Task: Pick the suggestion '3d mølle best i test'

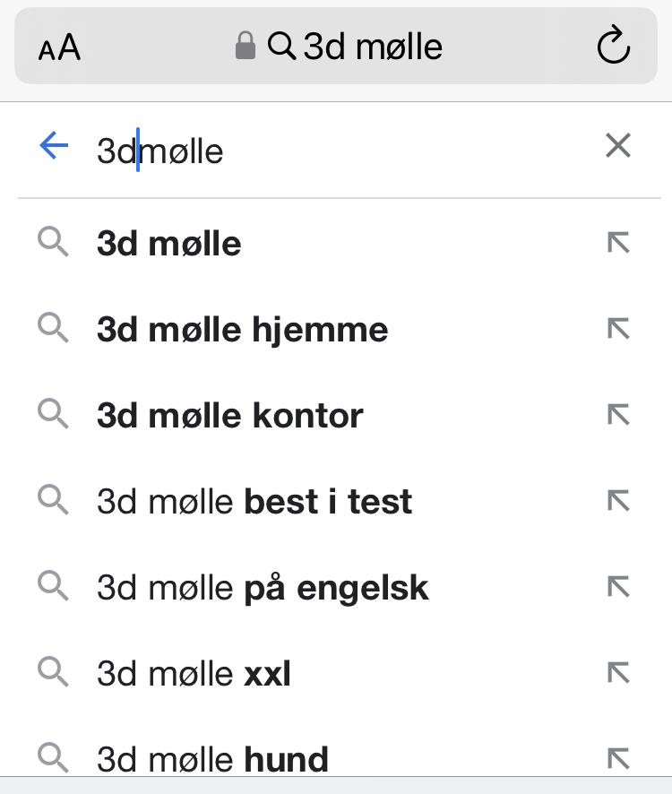Action: pos(254,502)
